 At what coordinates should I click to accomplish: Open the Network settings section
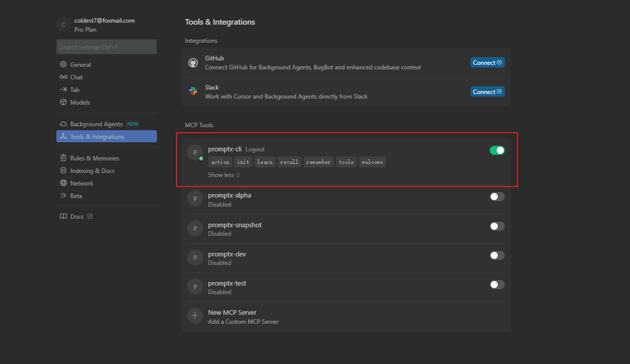pos(107,183)
